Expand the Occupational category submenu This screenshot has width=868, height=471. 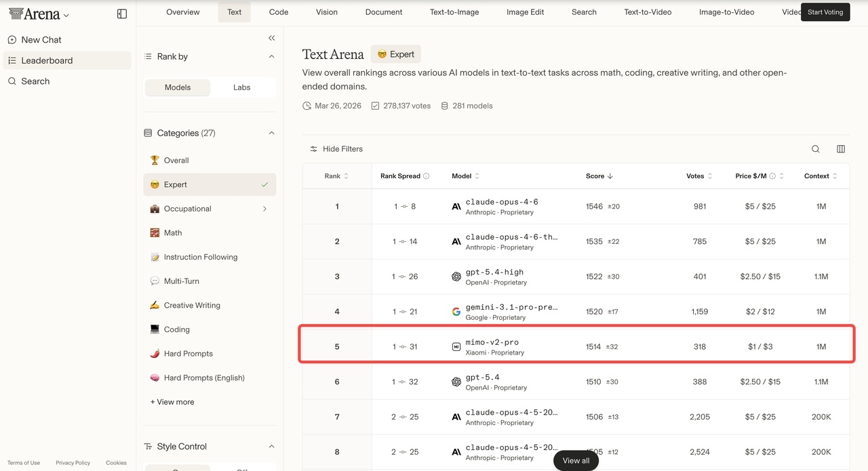click(x=264, y=209)
